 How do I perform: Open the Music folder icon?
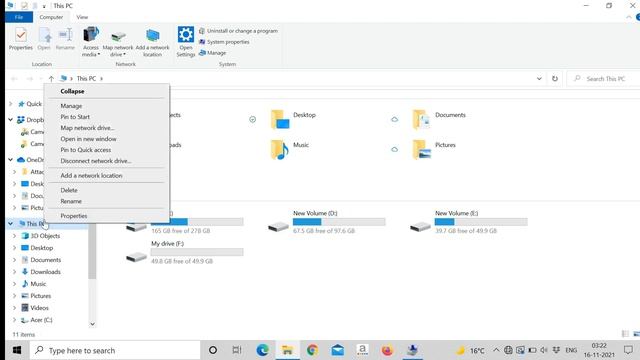click(280, 149)
